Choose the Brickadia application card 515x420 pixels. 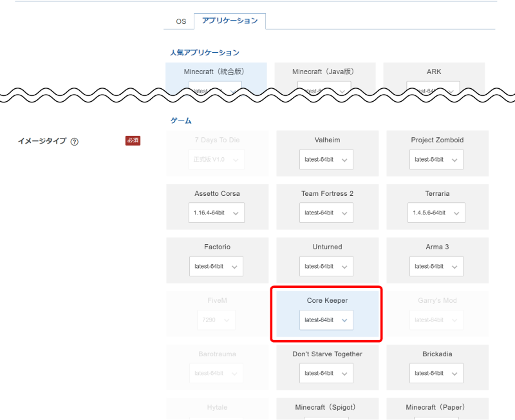click(436, 354)
